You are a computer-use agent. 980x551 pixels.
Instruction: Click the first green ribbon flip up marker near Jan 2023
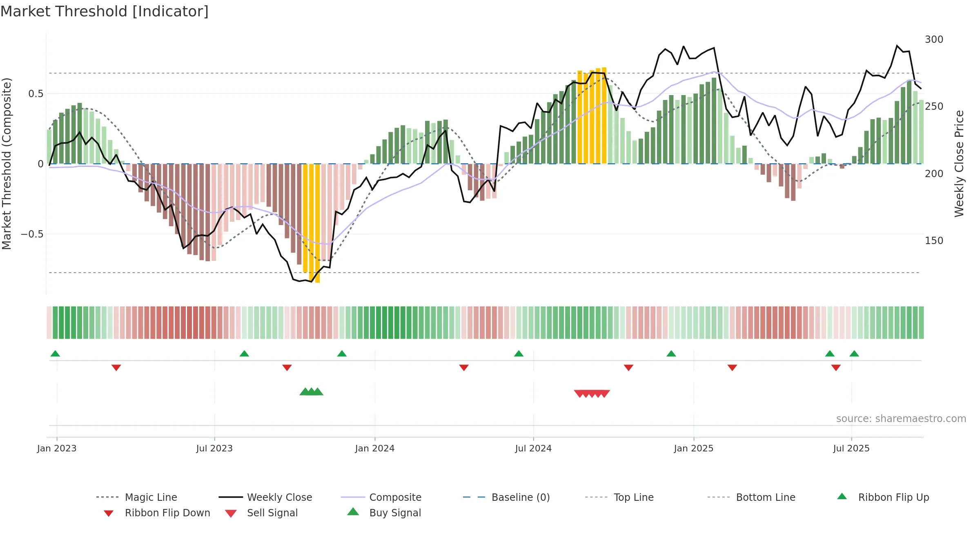click(55, 353)
